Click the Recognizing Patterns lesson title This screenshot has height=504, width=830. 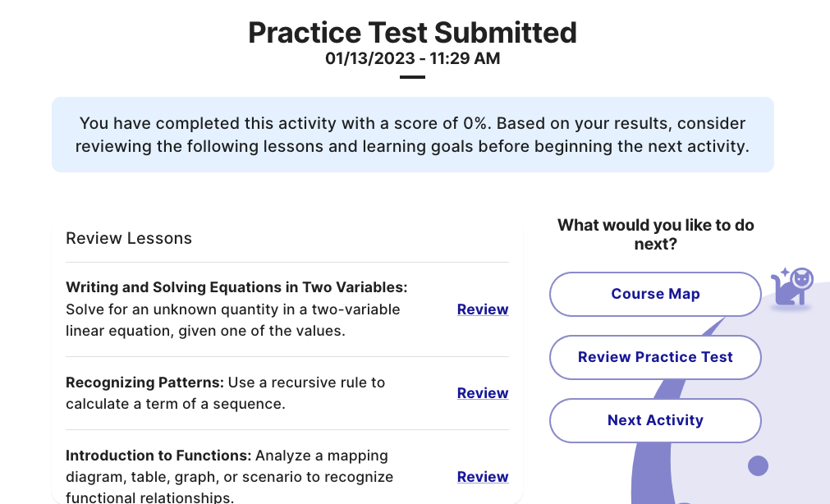144,383
